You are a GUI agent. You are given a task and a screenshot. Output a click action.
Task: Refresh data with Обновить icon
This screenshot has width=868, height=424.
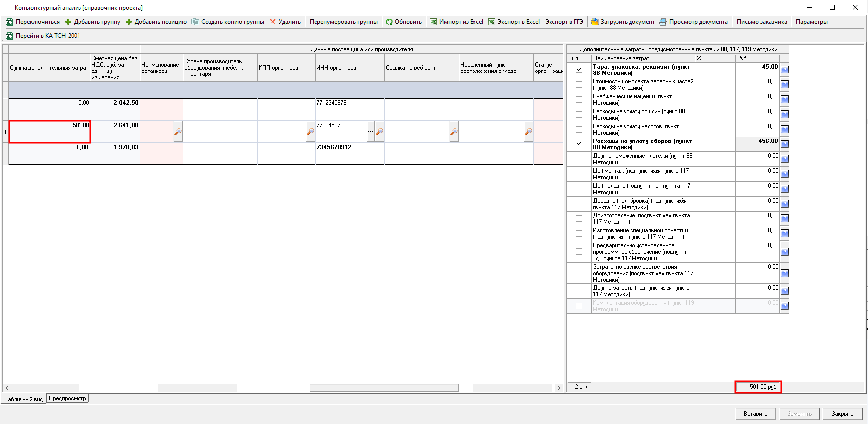(389, 22)
